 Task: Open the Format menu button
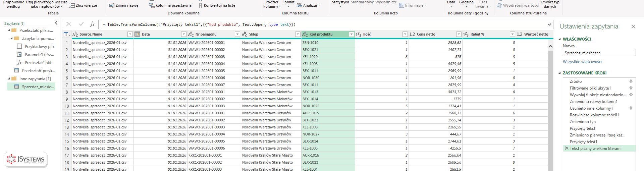(x=288, y=3)
